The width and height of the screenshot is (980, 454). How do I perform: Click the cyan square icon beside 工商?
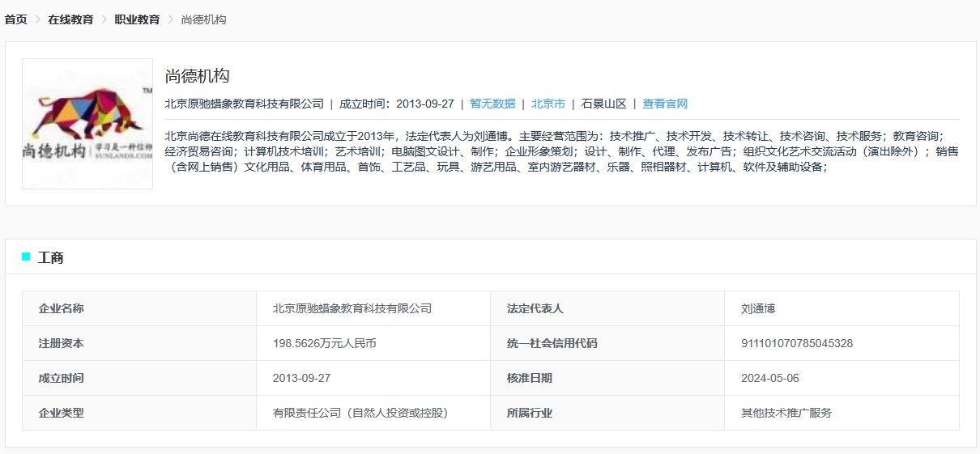click(x=26, y=257)
